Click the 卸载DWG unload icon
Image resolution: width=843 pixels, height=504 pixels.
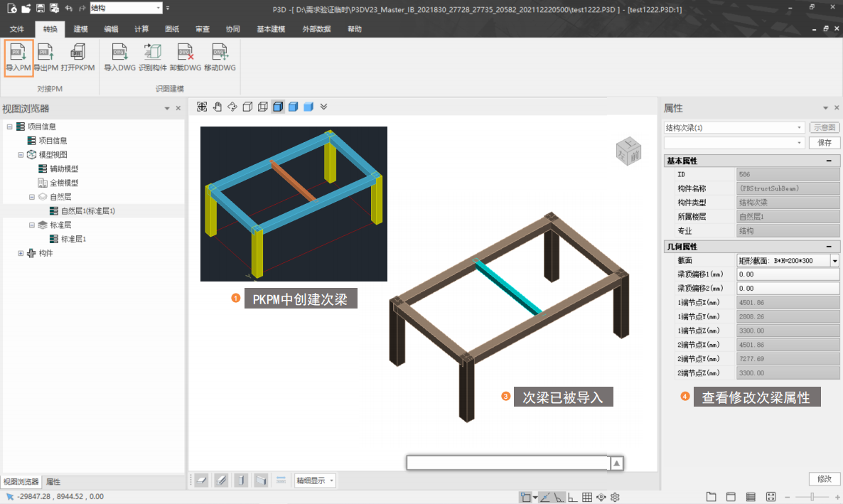coord(185,58)
